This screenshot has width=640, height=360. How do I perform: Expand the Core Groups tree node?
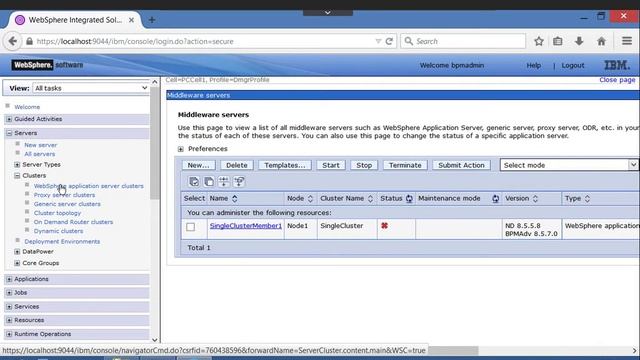[17, 263]
